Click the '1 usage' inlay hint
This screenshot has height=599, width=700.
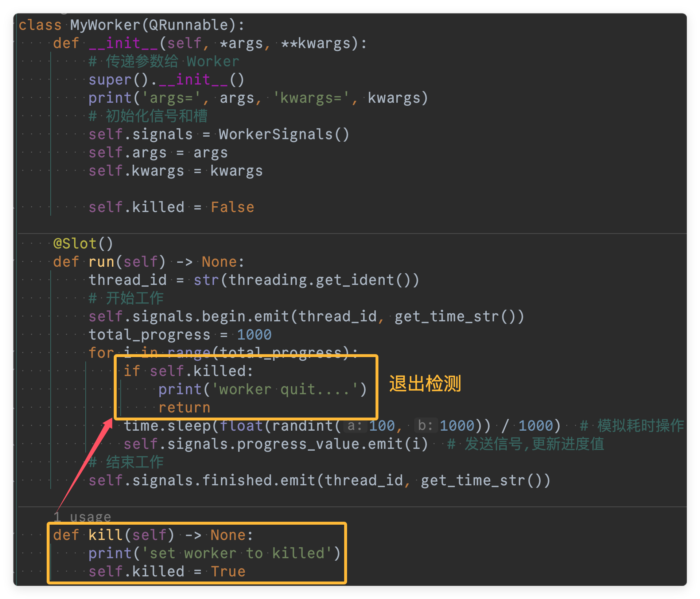pos(82,517)
